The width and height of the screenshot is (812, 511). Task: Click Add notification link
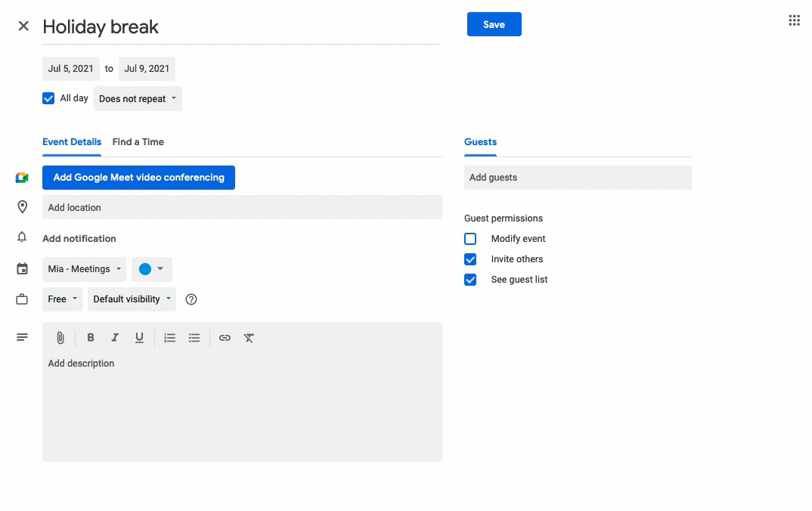[x=79, y=239]
